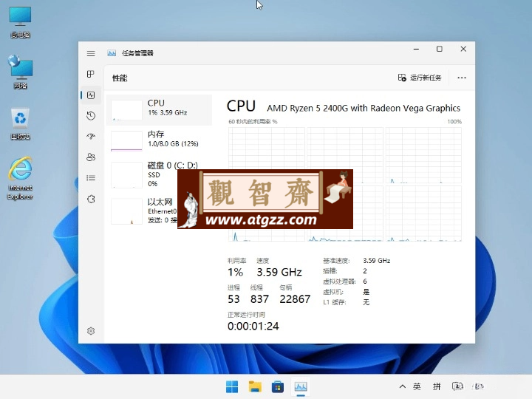The width and height of the screenshot is (532, 399).
Task: Click the AMD Ryzen 5 2400G processor name
Action: click(364, 108)
